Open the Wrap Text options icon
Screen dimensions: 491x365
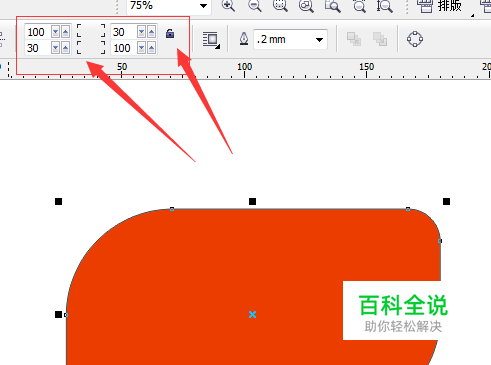211,40
